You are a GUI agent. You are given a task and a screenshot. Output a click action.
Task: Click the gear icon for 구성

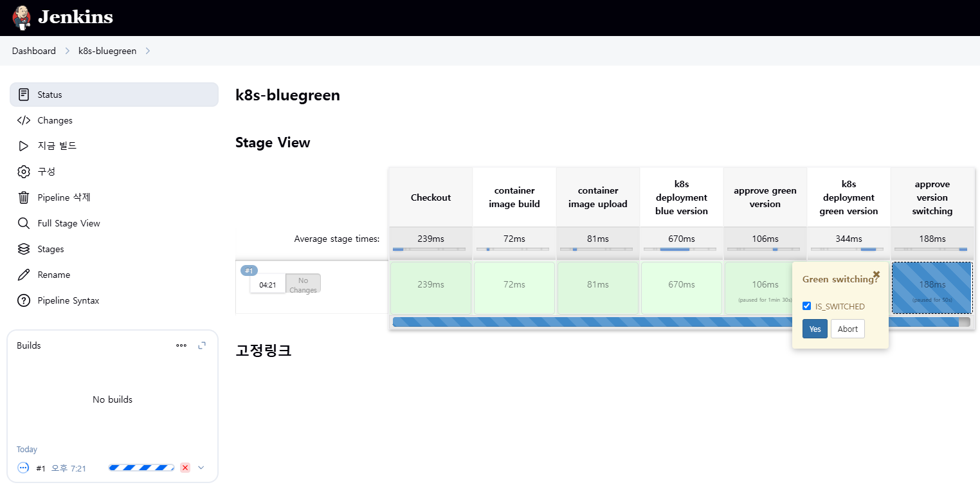24,172
